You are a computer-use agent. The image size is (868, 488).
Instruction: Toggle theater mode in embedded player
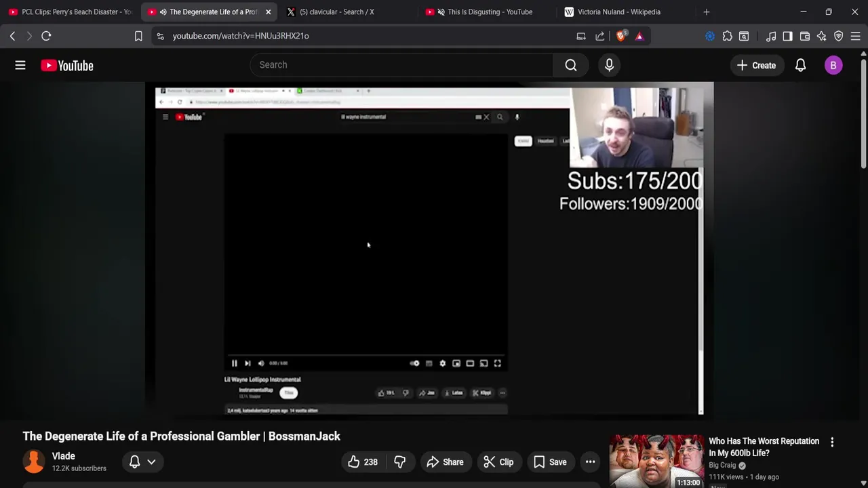point(470,363)
